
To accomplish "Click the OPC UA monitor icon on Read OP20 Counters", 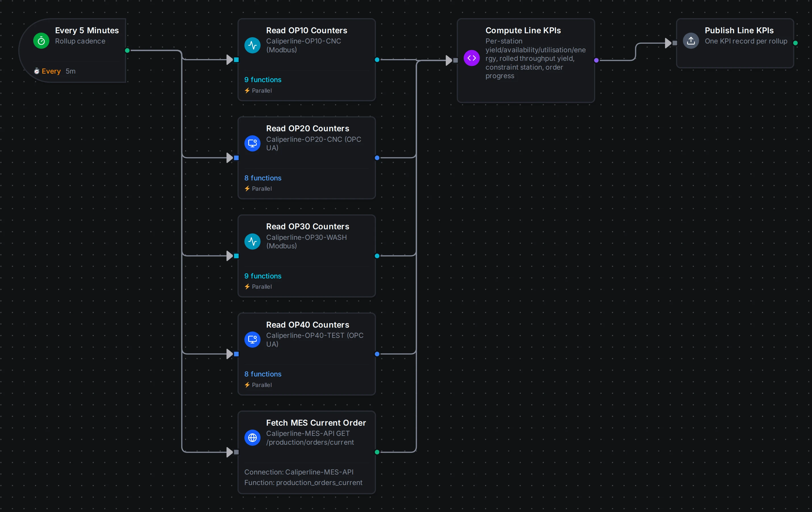I will click(252, 143).
